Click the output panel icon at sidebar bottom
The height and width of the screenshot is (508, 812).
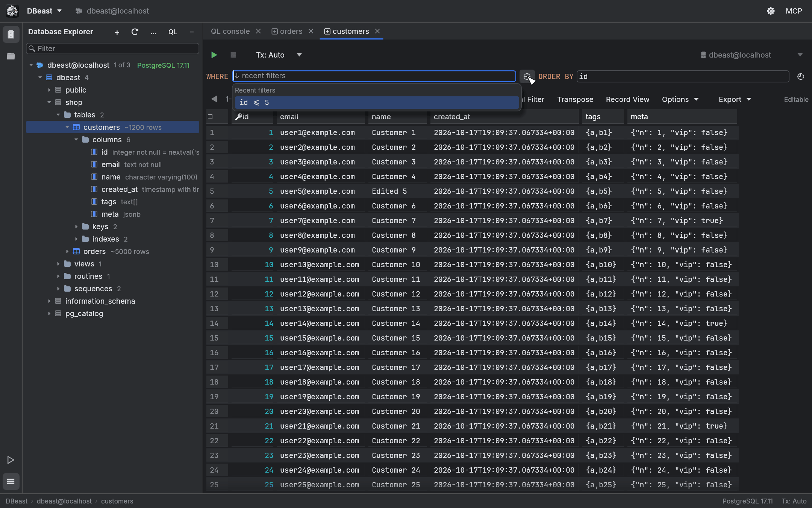pyautogui.click(x=11, y=481)
